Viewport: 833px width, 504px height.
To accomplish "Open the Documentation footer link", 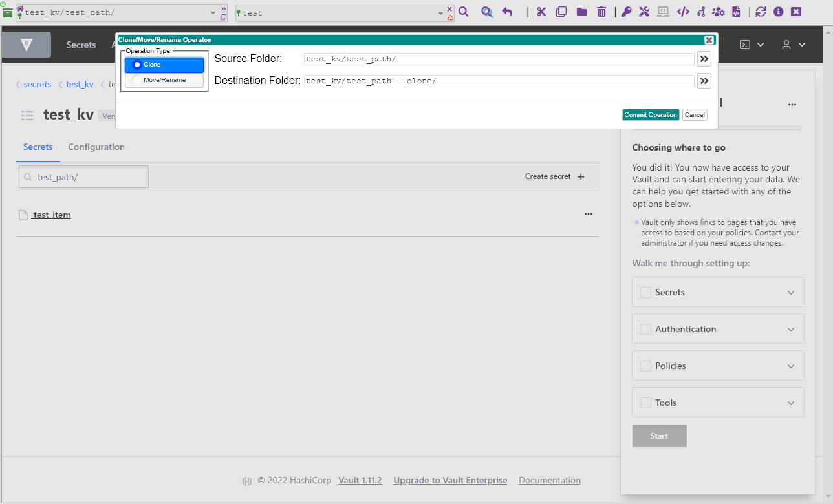I will (x=550, y=480).
